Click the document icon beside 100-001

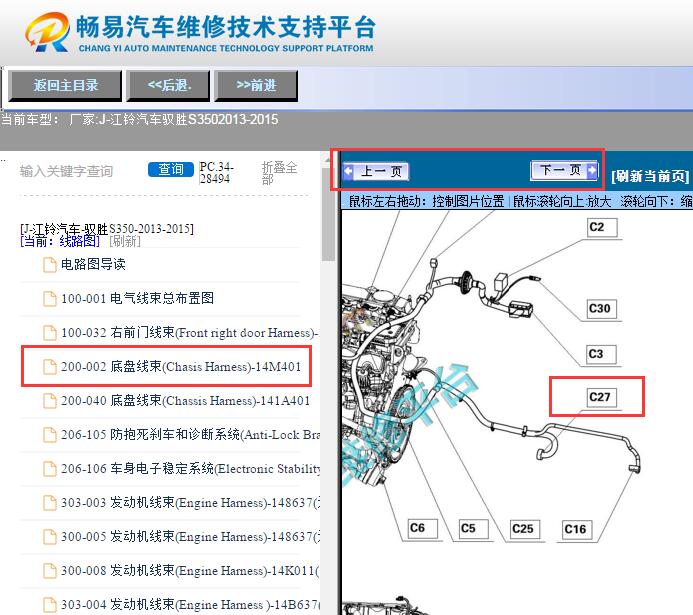pyautogui.click(x=50, y=299)
